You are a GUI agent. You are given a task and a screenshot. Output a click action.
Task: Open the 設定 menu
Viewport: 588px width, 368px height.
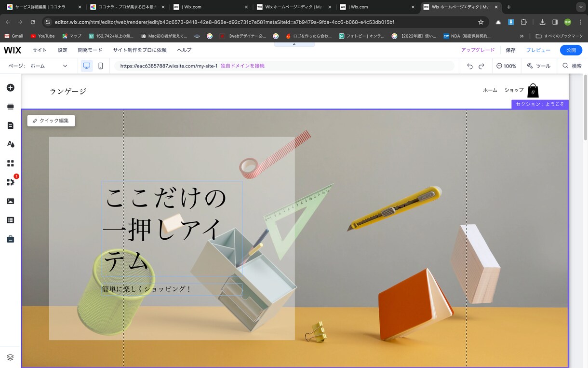coord(63,50)
